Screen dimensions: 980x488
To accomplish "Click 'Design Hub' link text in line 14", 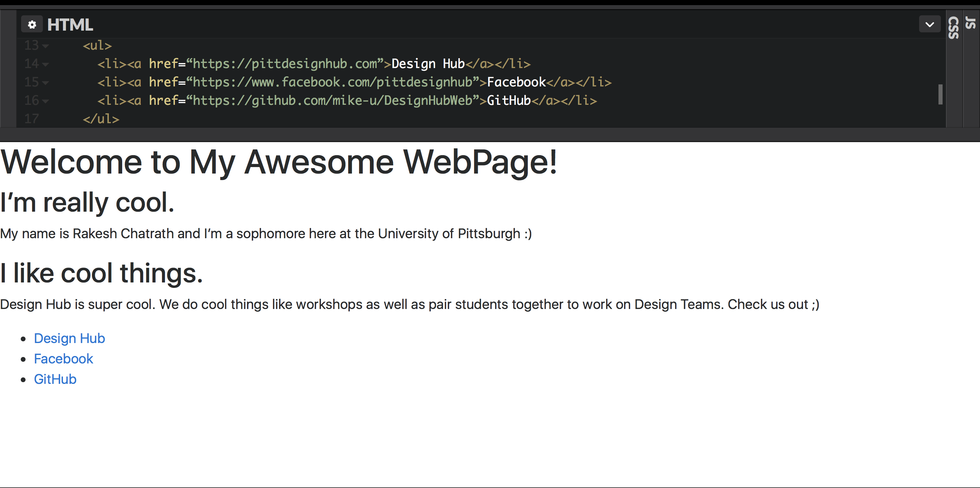I will click(428, 64).
